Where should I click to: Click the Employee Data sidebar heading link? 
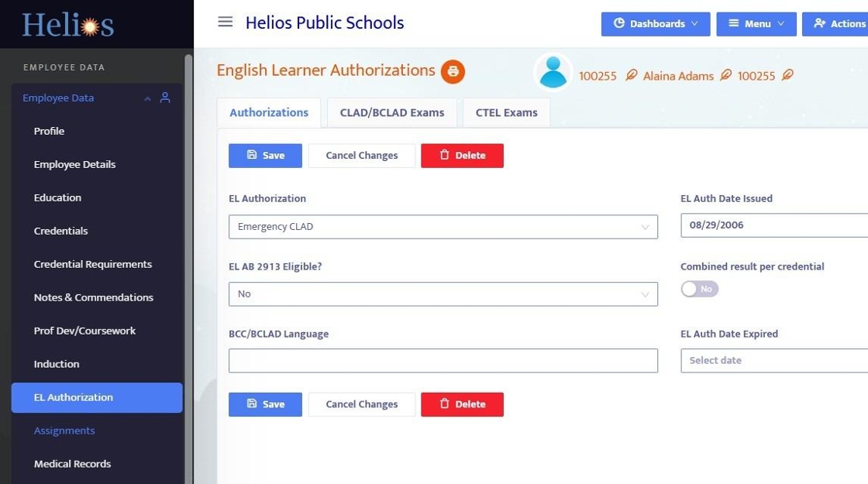click(58, 98)
